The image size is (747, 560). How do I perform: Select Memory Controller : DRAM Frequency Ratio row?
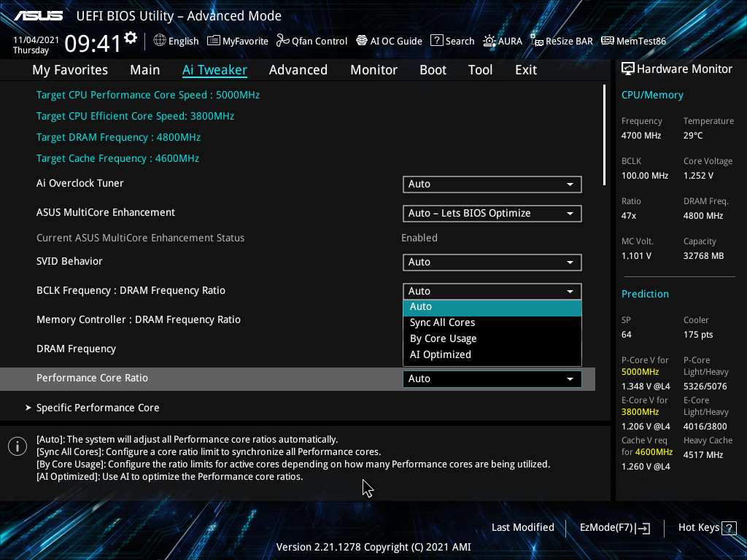(138, 320)
